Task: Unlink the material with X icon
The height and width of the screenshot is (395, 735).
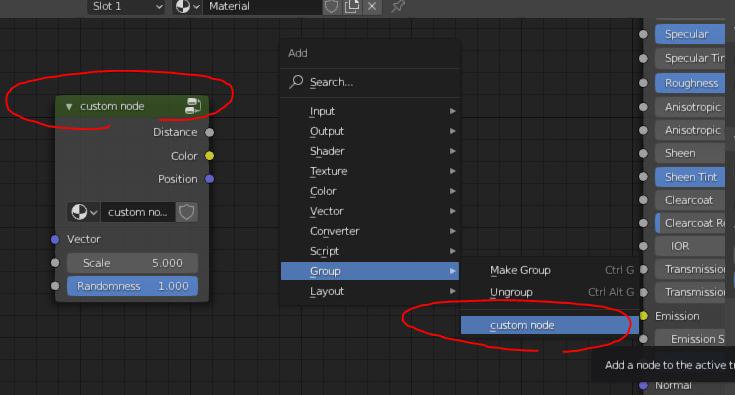Action: click(372, 7)
